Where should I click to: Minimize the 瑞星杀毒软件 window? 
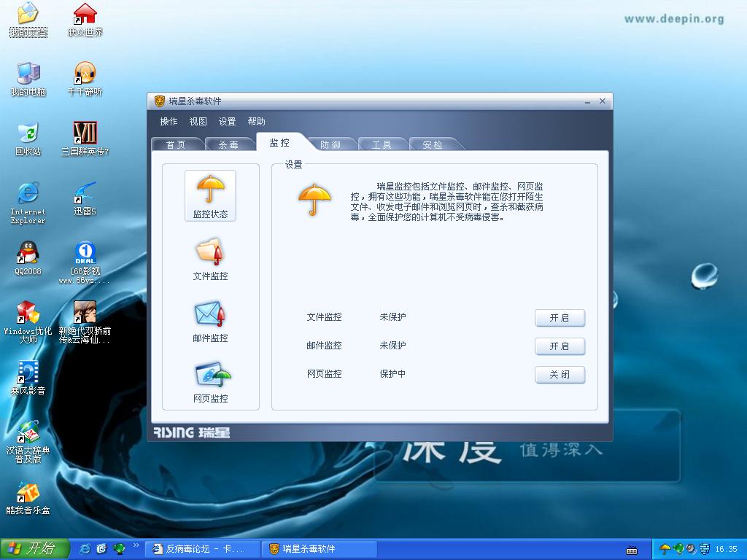point(588,101)
